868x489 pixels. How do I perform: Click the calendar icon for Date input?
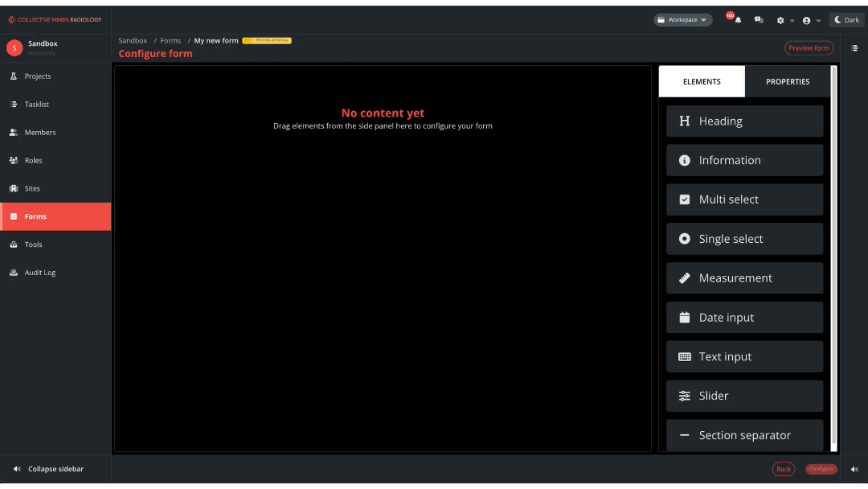coord(685,318)
